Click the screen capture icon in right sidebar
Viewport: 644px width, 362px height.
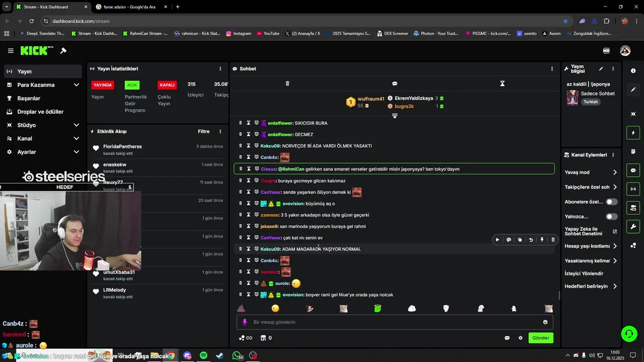pos(633,114)
